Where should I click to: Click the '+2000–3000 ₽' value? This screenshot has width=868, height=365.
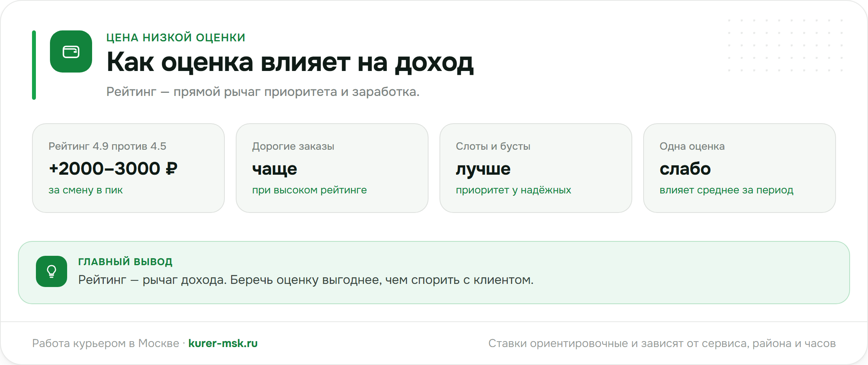[x=113, y=168]
